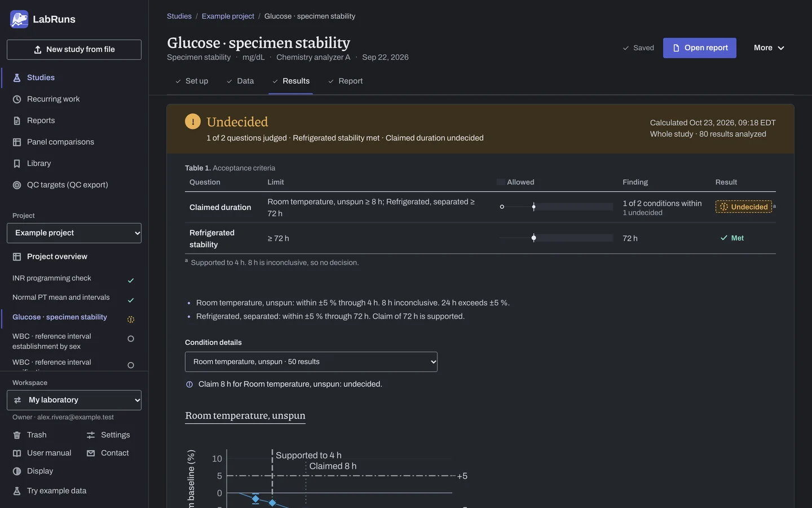This screenshot has width=812, height=508.
Task: Open Studies in the sidebar
Action: coord(41,78)
